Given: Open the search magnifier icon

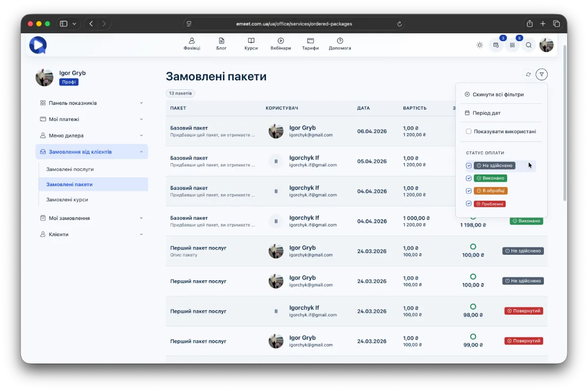Looking at the screenshot, I should 529,45.
